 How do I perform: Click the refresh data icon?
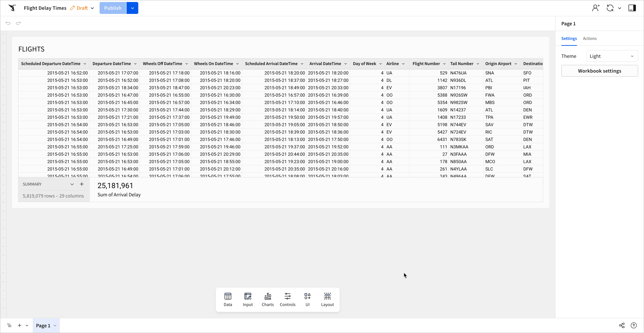[x=610, y=8]
